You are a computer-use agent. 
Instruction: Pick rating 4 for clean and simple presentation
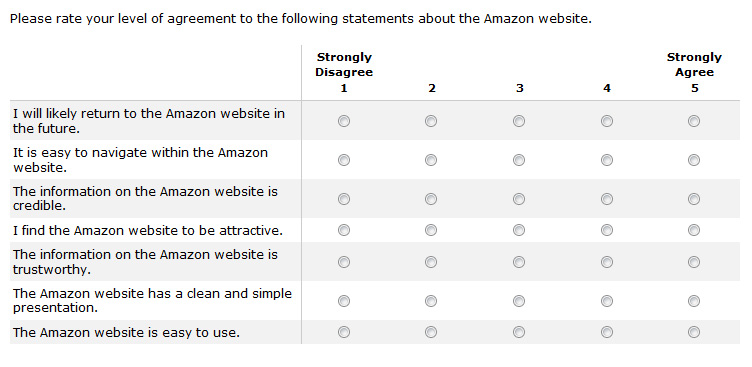(607, 301)
